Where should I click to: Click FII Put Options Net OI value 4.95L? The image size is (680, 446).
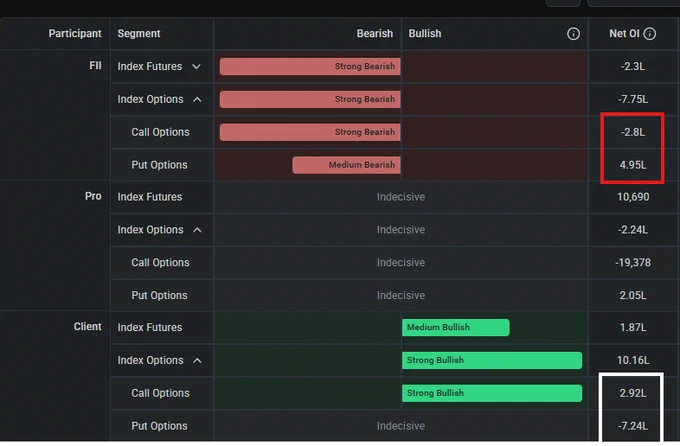tap(633, 165)
